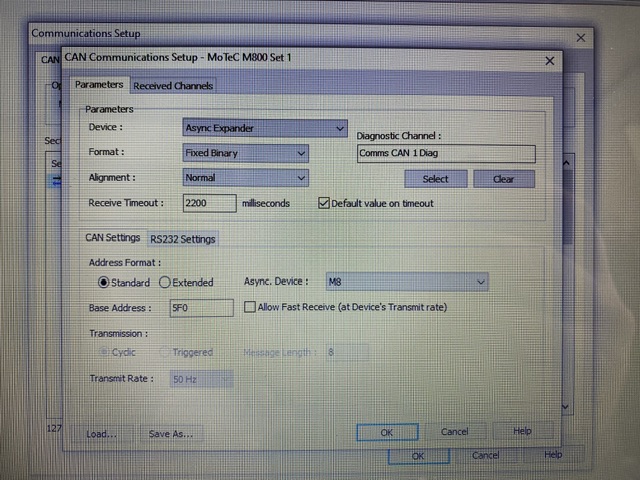Cancel the CAN Communications Setup dialog
Image resolution: width=640 pixels, height=480 pixels.
(x=454, y=431)
